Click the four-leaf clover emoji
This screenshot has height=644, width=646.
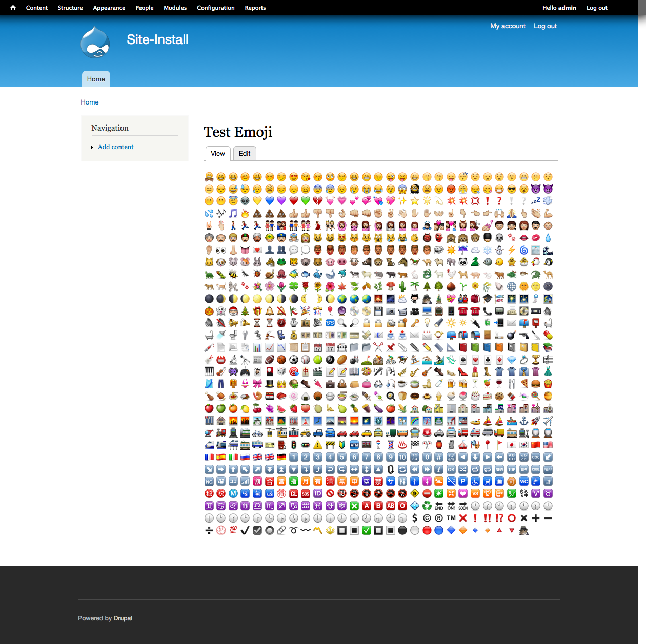click(294, 286)
